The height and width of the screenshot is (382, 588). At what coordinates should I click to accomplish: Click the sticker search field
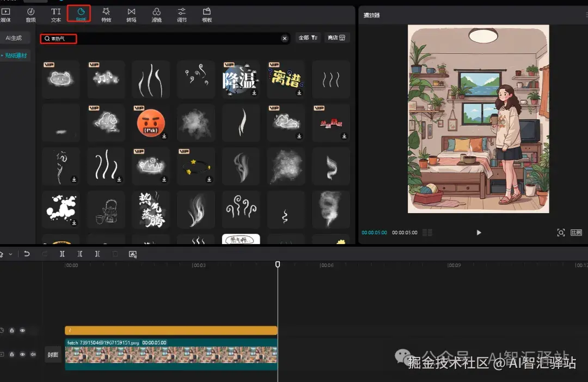(165, 38)
